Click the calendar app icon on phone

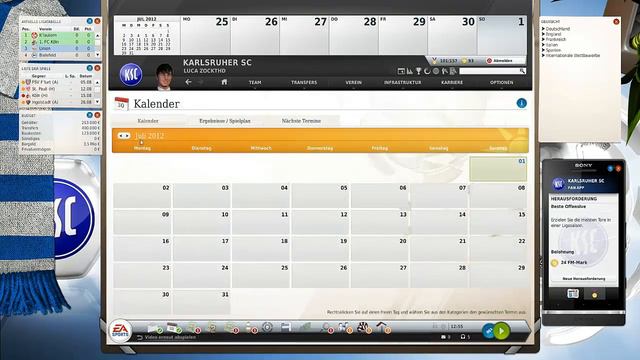[x=573, y=294]
